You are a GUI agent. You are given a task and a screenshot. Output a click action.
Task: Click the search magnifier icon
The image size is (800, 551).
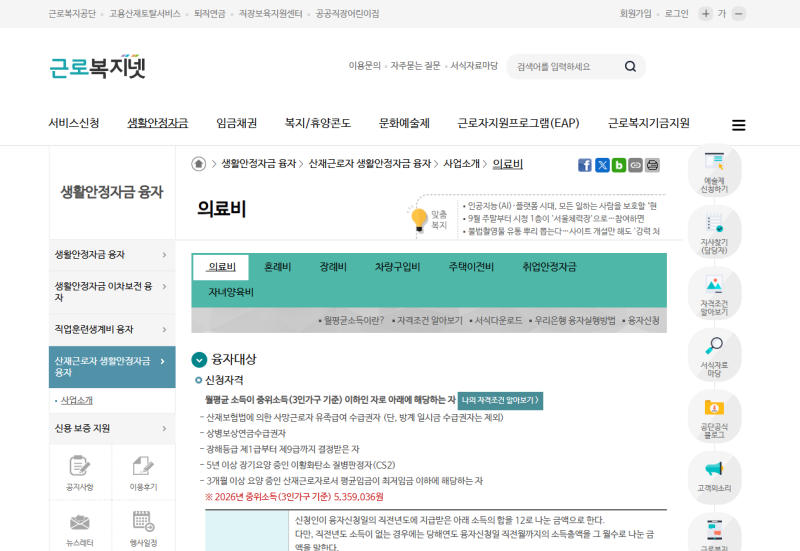pos(630,66)
